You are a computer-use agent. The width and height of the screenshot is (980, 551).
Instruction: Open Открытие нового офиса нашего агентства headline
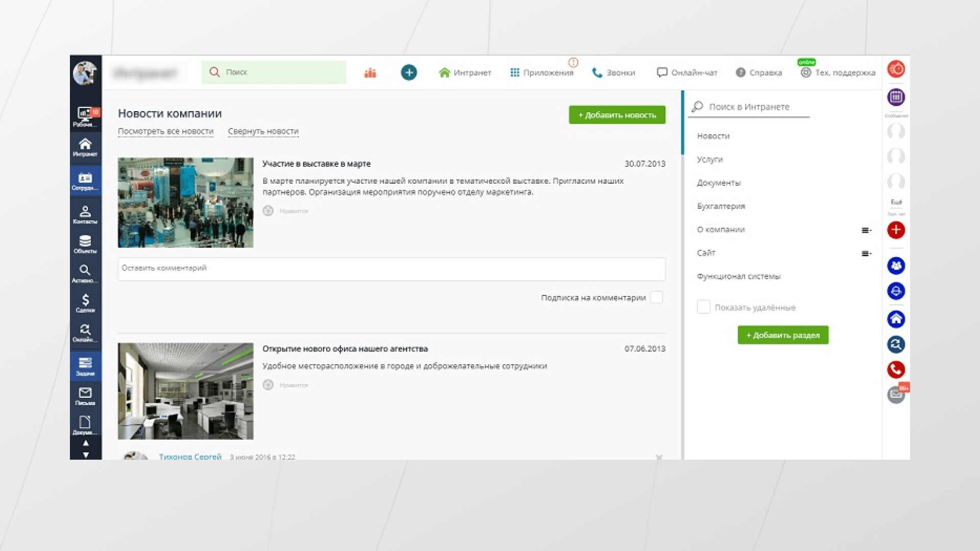(x=345, y=349)
